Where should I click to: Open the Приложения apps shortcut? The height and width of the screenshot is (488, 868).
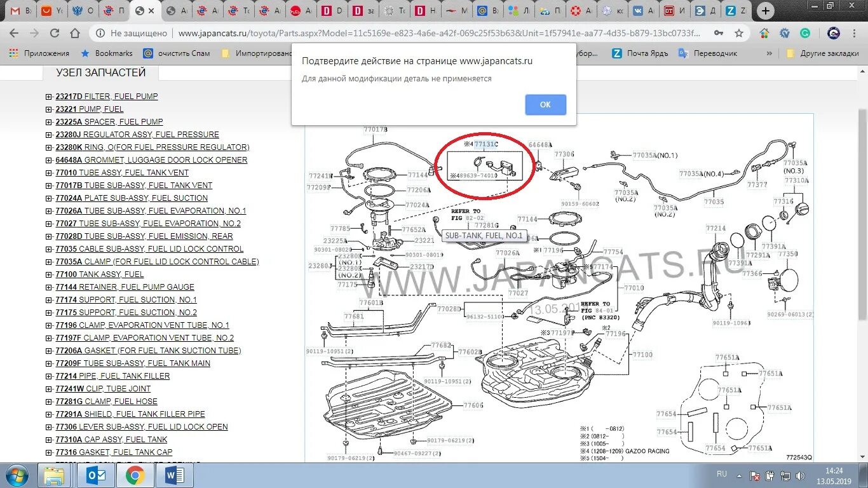coord(39,53)
